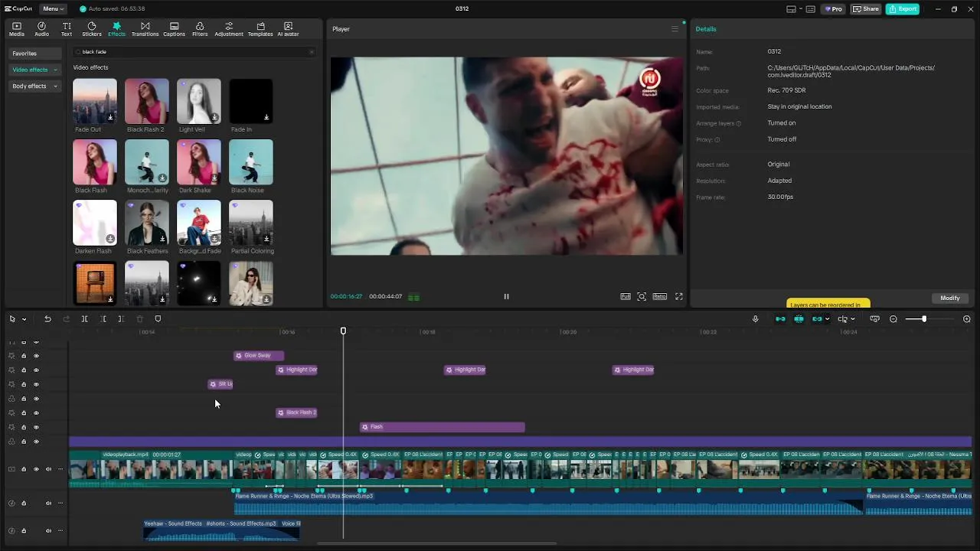This screenshot has height=551, width=980.
Task: Hide the Flash effect track
Action: pyautogui.click(x=36, y=427)
